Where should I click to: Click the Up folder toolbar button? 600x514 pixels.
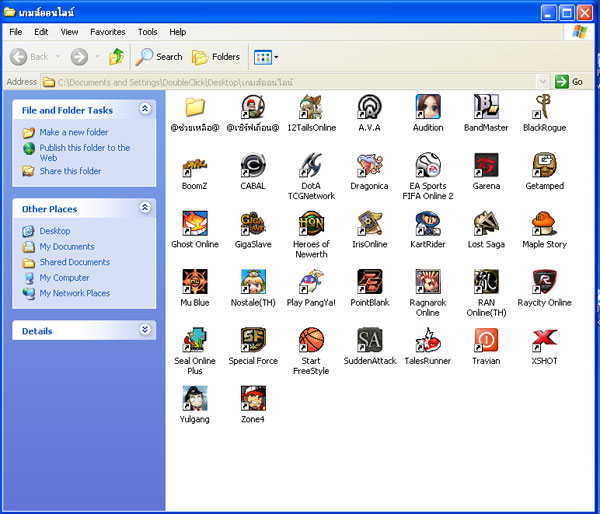point(116,57)
